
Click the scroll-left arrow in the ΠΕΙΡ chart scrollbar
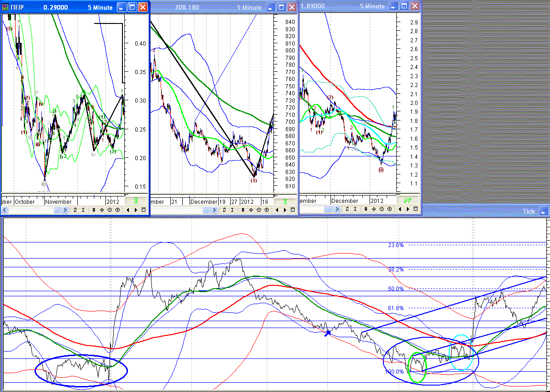[x=5, y=210]
